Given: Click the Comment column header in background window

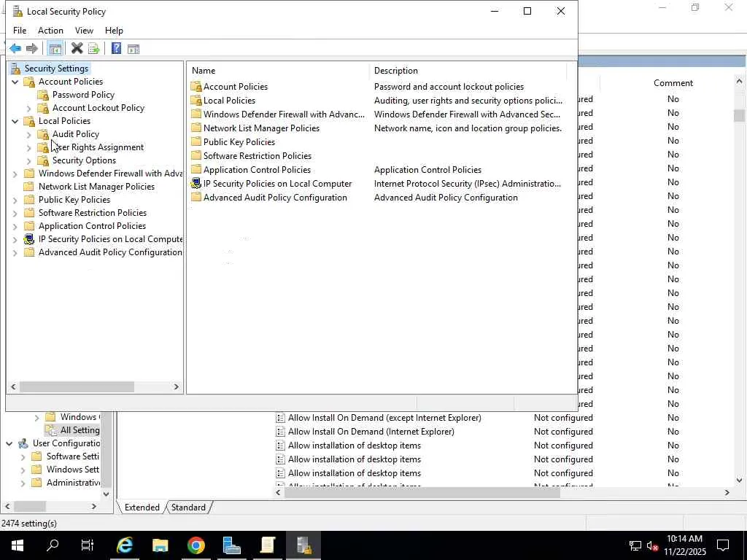Looking at the screenshot, I should [673, 83].
